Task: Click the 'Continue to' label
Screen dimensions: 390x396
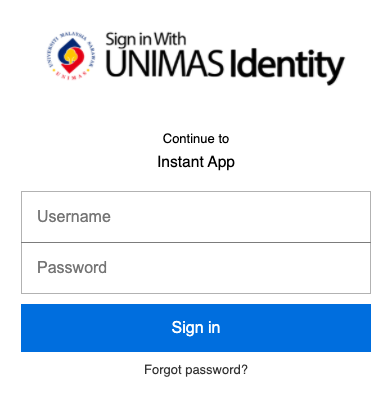Action: point(196,139)
